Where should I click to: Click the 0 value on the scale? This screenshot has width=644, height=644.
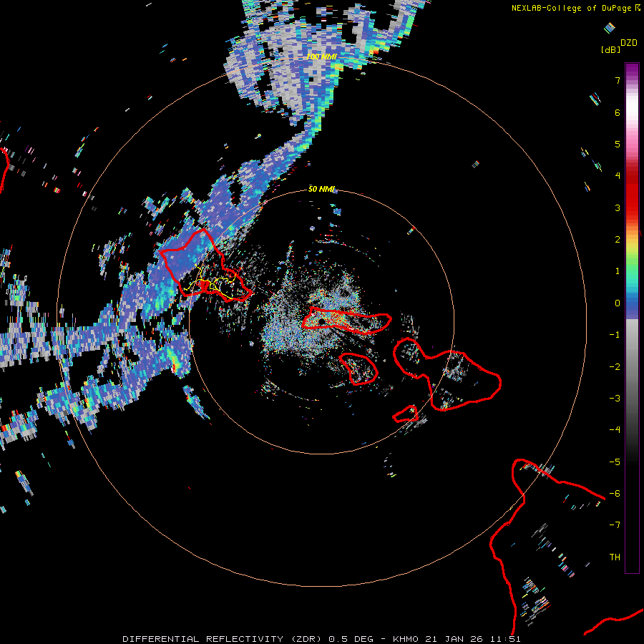point(618,303)
